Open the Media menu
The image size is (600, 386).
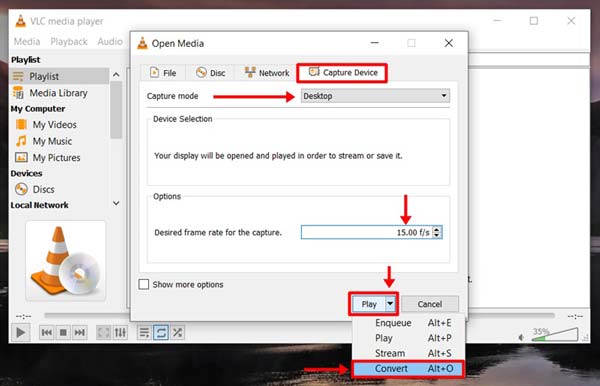27,41
